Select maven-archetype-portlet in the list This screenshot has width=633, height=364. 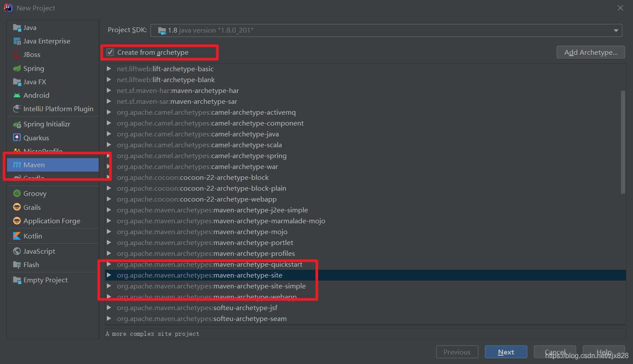[x=365, y=242]
